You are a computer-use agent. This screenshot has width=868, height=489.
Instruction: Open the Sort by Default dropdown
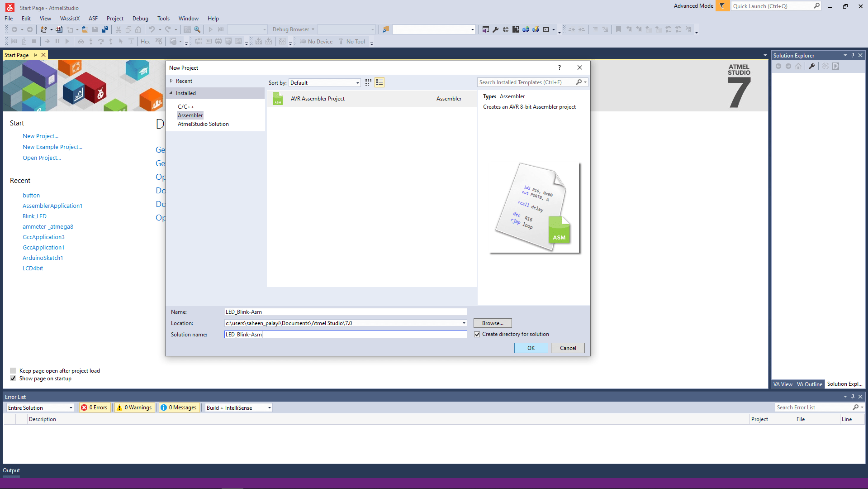pyautogui.click(x=325, y=83)
